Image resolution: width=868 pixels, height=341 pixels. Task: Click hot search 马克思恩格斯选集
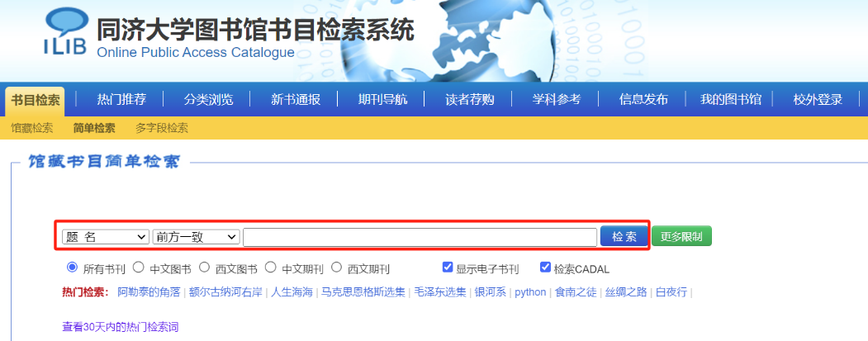[x=363, y=292]
